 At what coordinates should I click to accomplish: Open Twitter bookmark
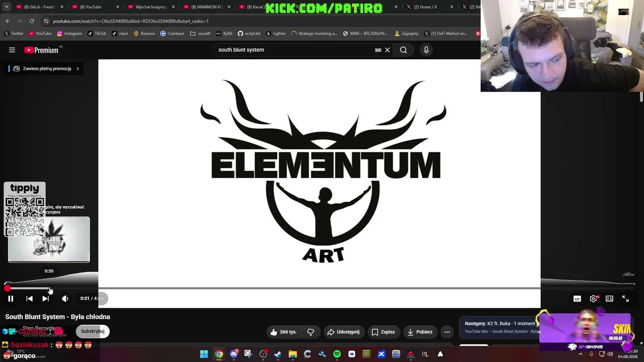coord(14,34)
